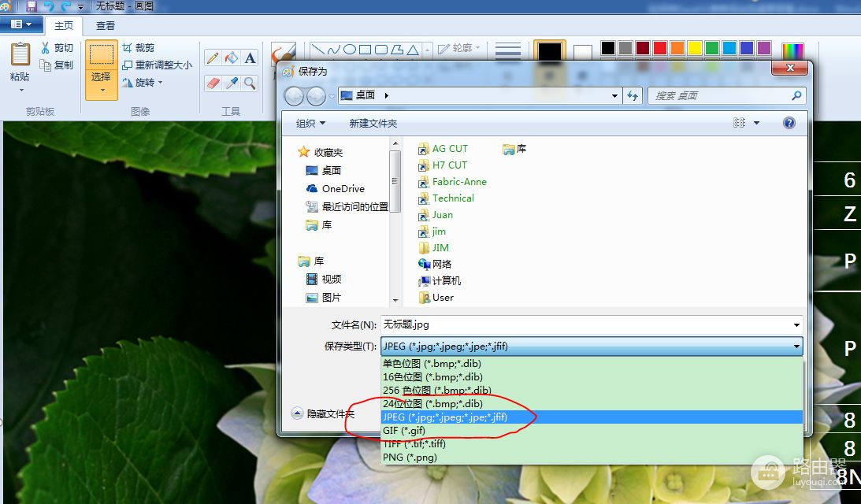Select 桌面 under 收藏夹 in navigation pane
The width and height of the screenshot is (861, 504).
pyautogui.click(x=324, y=170)
